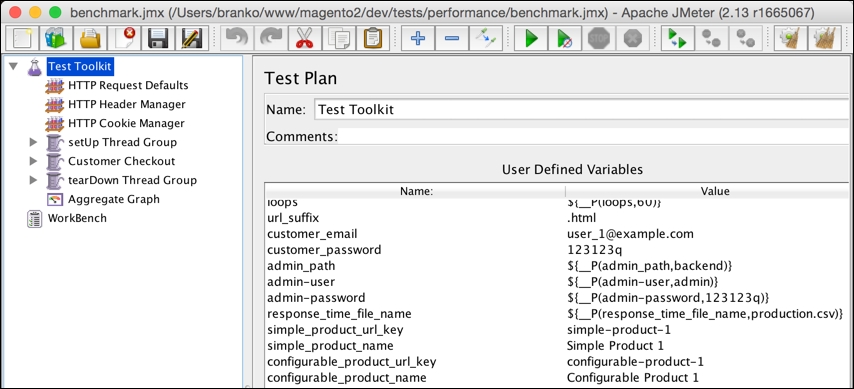Expand the tearDown Thread Group node

(x=33, y=180)
